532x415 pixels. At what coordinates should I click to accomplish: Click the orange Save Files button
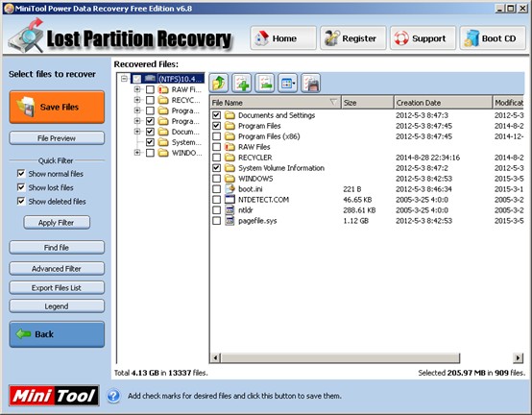pos(57,107)
